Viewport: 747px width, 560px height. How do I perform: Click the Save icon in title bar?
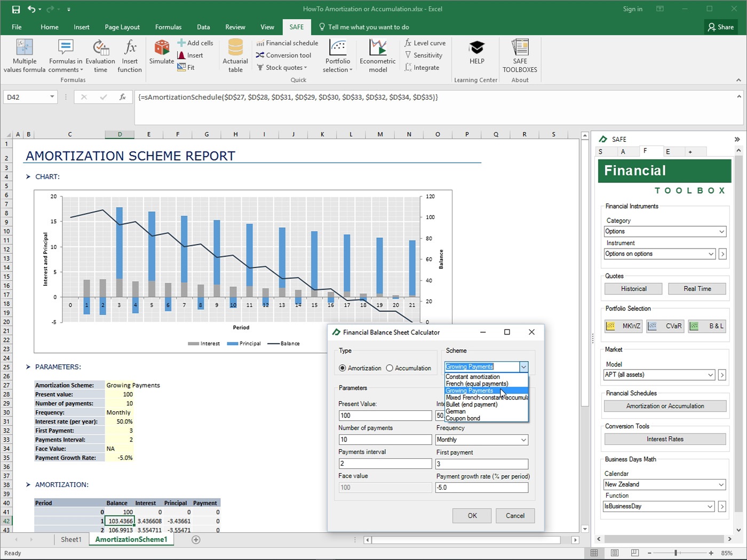[x=16, y=9]
